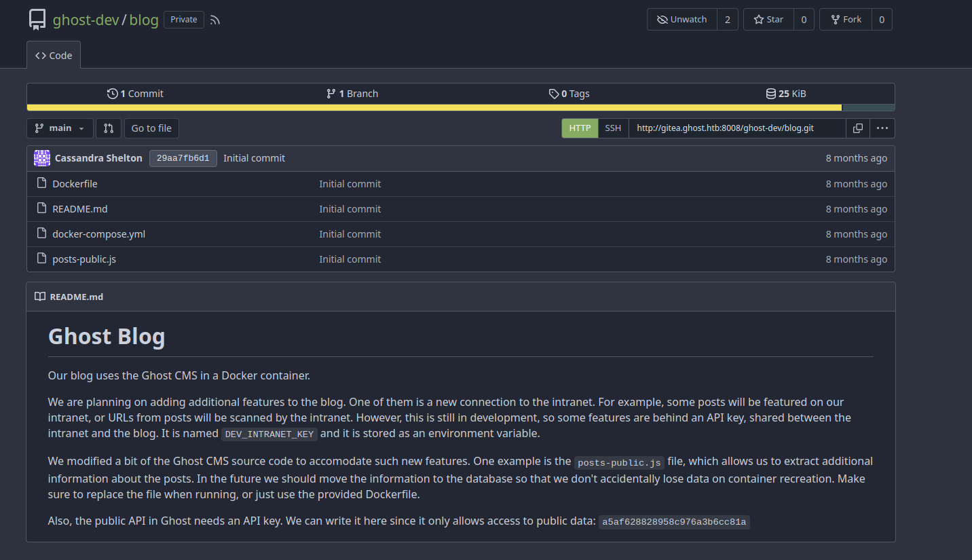Open the Dockerfile file
972x560 pixels.
coord(75,183)
